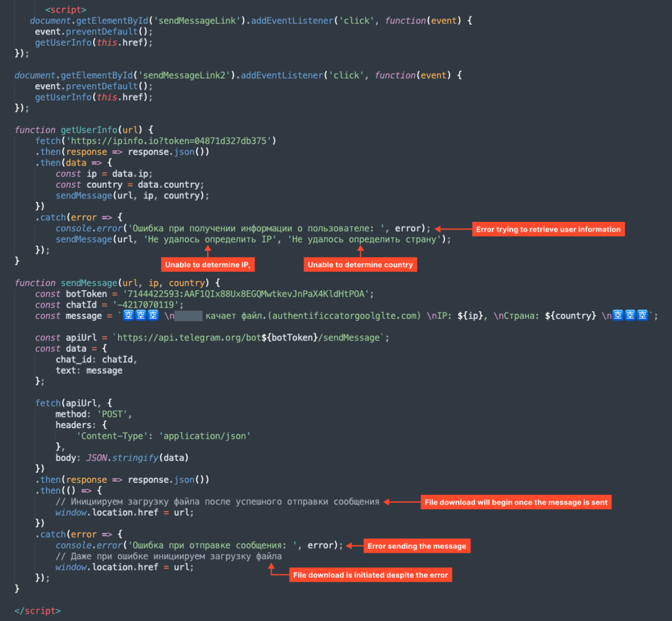This screenshot has width=672, height=621.
Task: Click the 'const data = {' line
Action: 71,349
